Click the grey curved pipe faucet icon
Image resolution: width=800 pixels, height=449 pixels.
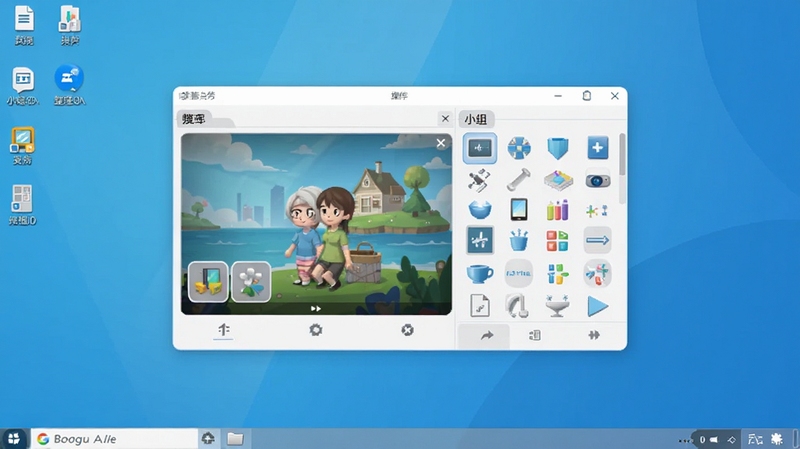(x=517, y=306)
